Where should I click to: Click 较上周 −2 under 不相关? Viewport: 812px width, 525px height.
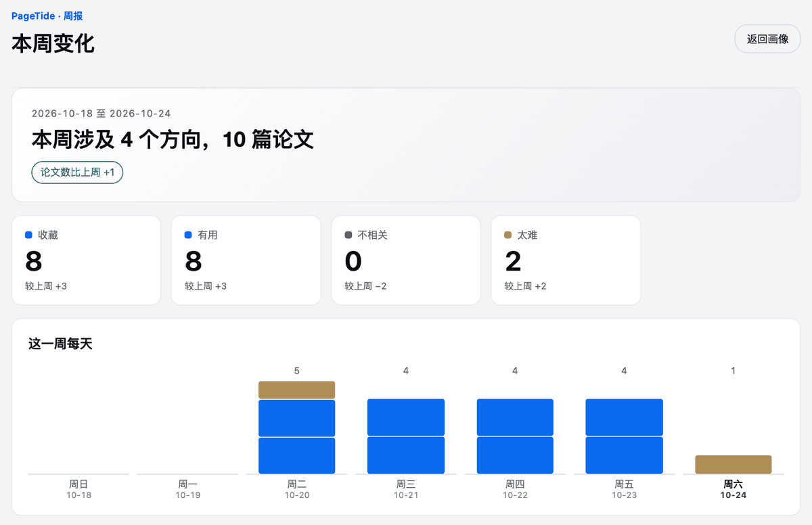pos(365,286)
